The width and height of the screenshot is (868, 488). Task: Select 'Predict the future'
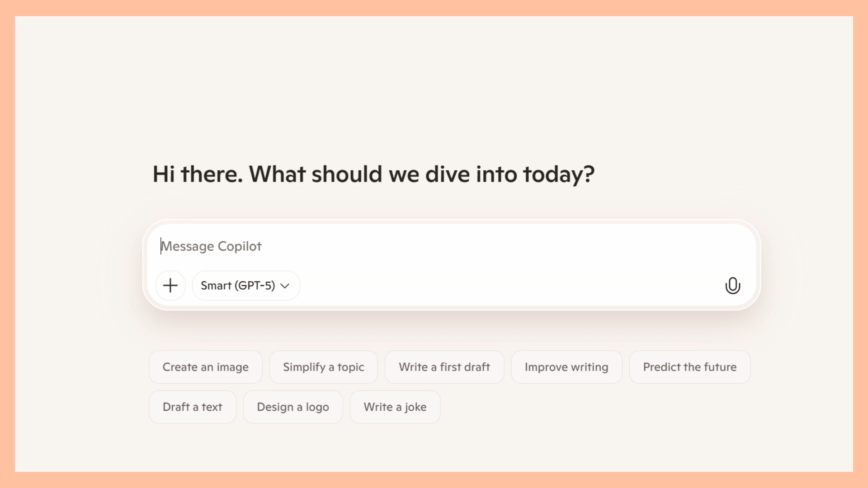click(x=689, y=367)
